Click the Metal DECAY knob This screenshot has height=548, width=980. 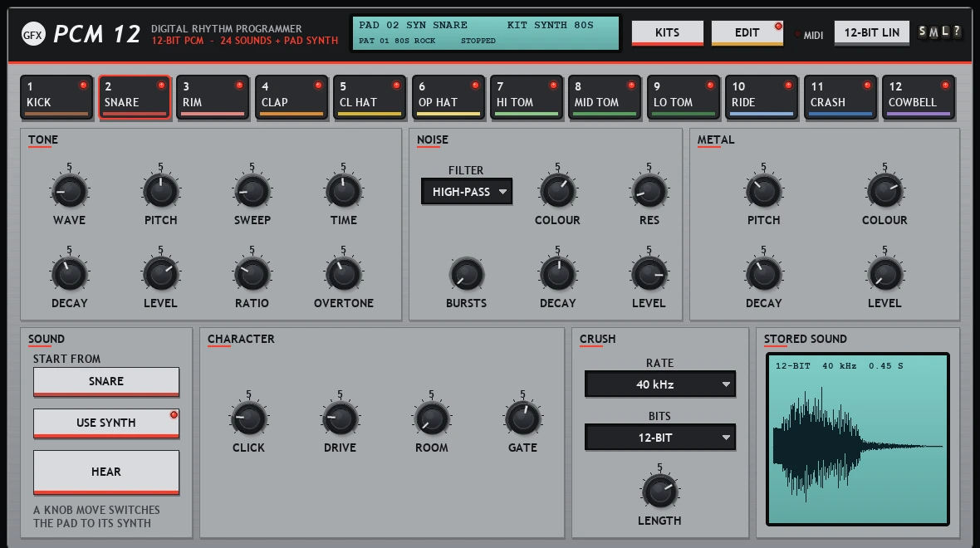click(x=764, y=274)
